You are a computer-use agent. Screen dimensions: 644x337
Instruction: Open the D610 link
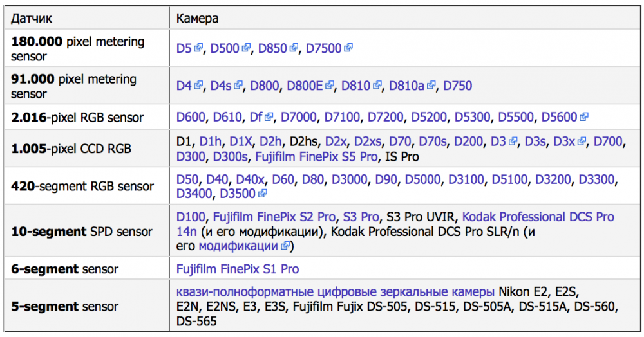tap(227, 117)
